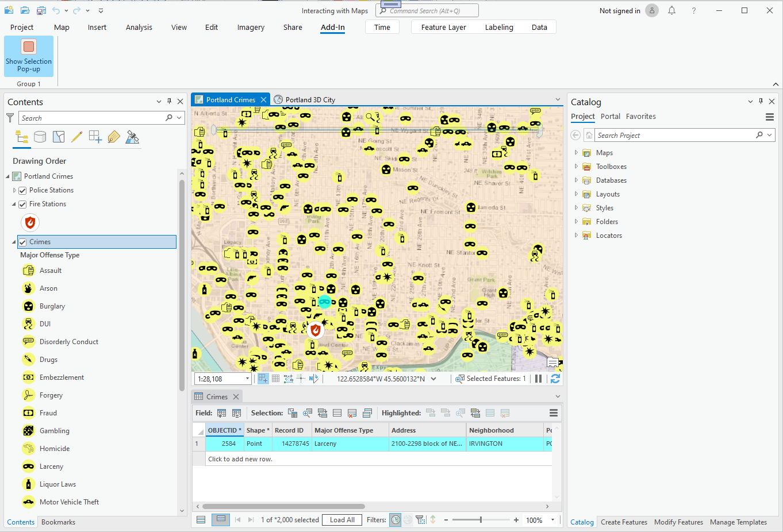
Task: Uncheck the Fire Stations layer checkbox
Action: coord(22,203)
